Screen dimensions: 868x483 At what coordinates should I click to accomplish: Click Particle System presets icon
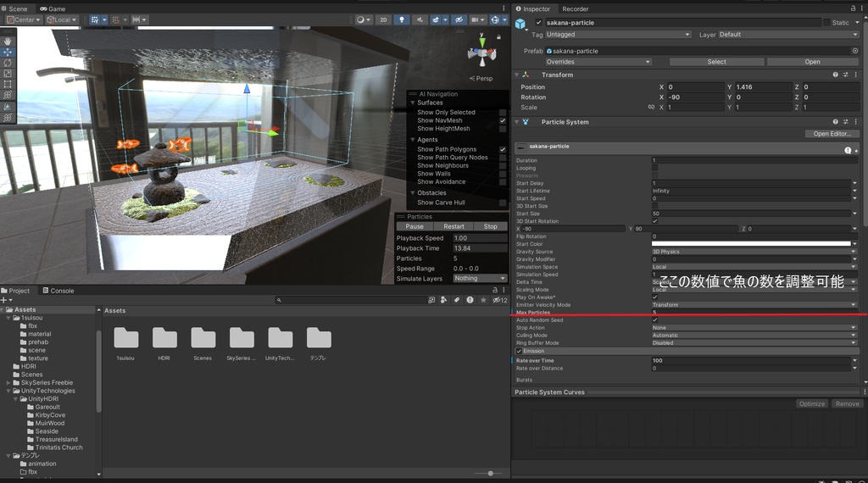click(846, 122)
